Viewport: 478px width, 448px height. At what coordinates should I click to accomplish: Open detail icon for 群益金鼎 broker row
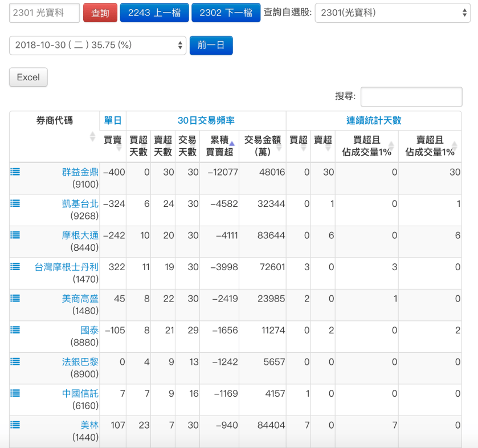[15, 172]
